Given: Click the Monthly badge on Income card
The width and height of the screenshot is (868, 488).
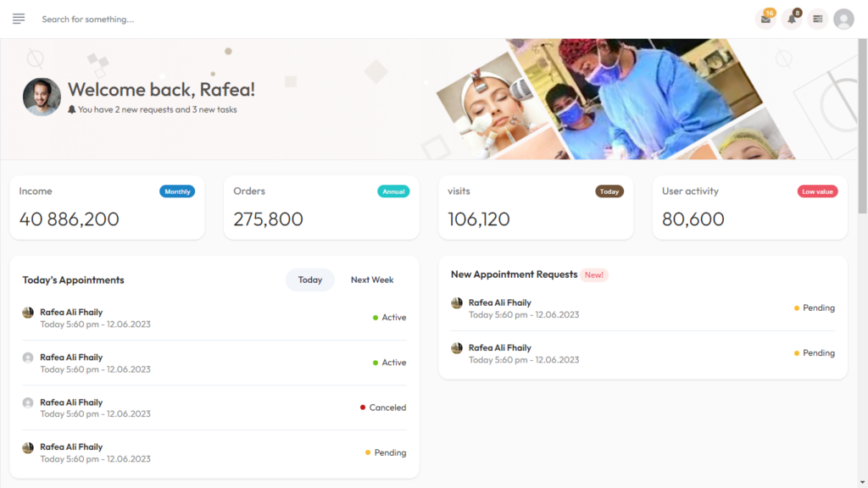Looking at the screenshot, I should [x=177, y=191].
